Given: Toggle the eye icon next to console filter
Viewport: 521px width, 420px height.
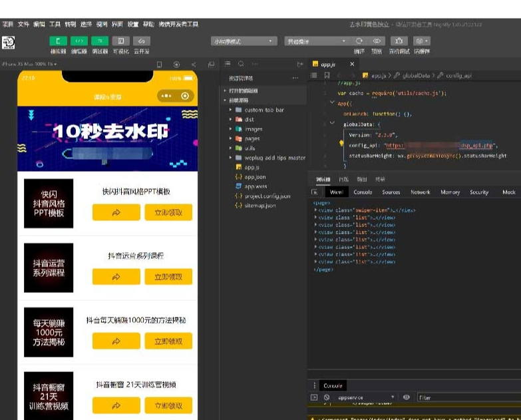Looking at the screenshot, I should pyautogui.click(x=406, y=397).
